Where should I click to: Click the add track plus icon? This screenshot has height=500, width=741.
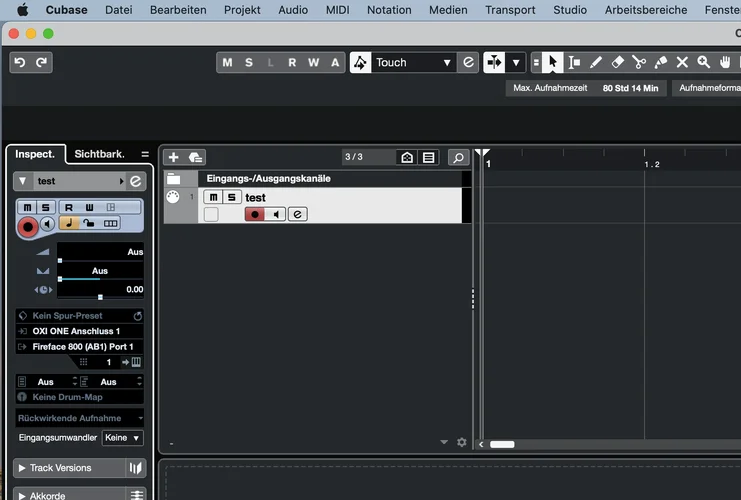click(173, 157)
